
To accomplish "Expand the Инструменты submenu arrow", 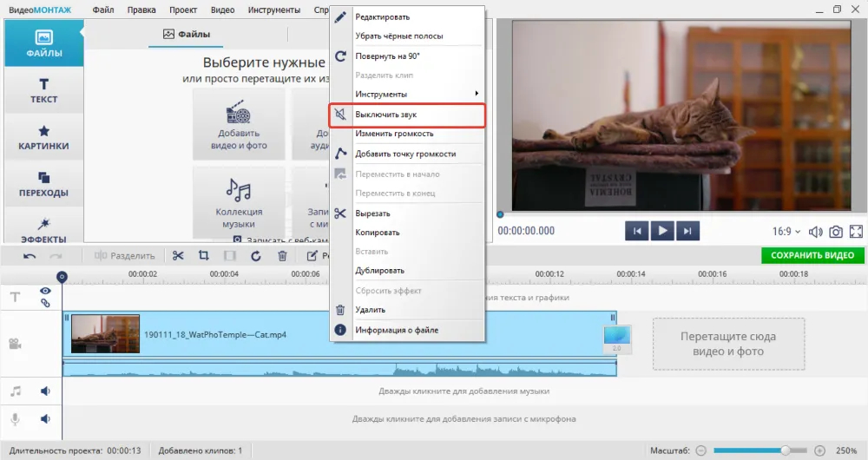I will [476, 94].
